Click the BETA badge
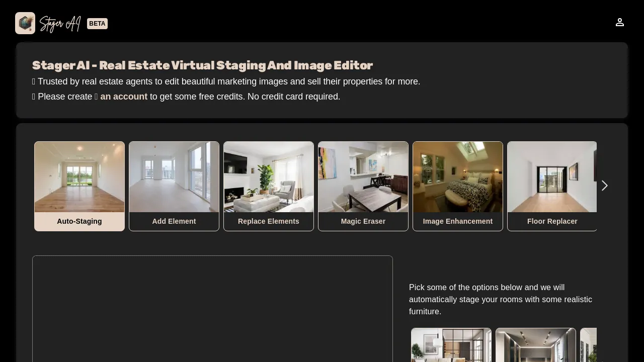The image size is (644, 362). (97, 24)
